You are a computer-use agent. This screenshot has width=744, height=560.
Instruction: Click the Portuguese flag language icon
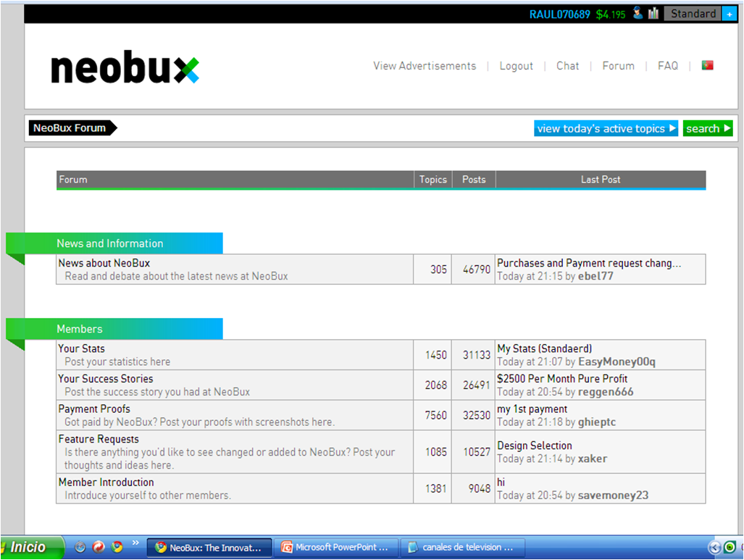tap(707, 65)
